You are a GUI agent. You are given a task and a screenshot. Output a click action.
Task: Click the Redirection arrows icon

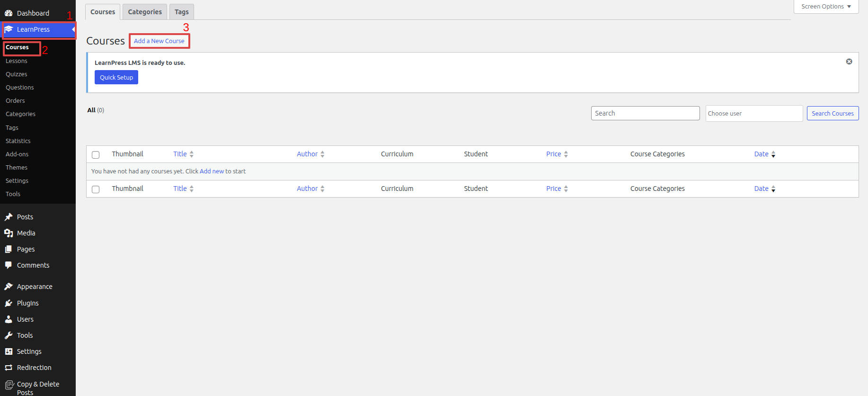9,368
